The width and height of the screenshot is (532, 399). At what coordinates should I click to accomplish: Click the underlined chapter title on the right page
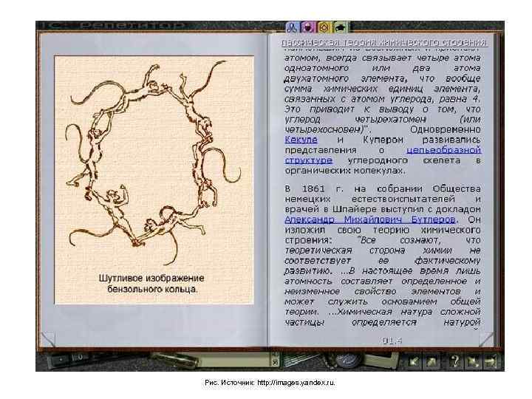tap(384, 42)
